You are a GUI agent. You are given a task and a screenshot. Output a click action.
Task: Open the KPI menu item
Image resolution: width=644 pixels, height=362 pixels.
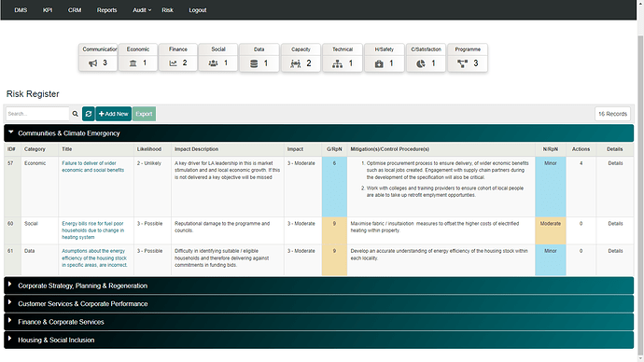click(48, 10)
